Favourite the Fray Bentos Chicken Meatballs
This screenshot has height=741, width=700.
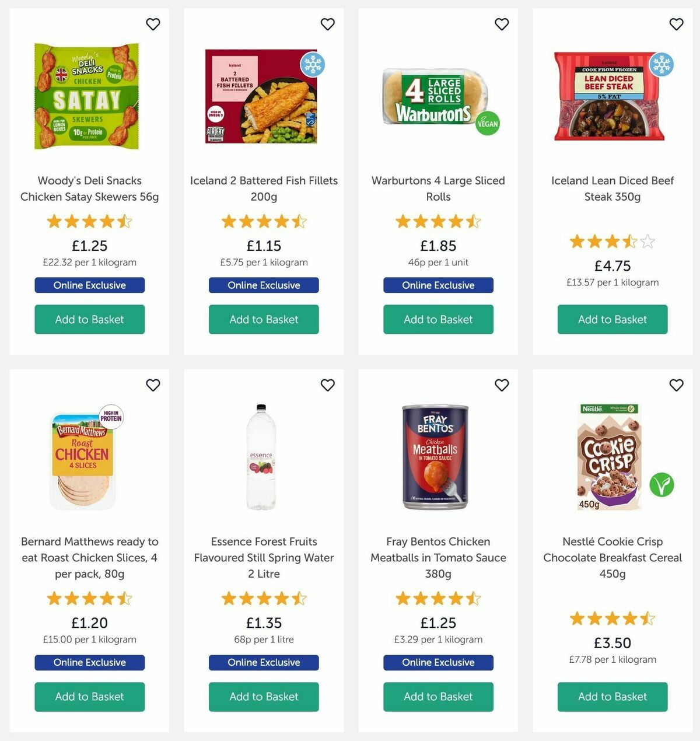tap(502, 385)
